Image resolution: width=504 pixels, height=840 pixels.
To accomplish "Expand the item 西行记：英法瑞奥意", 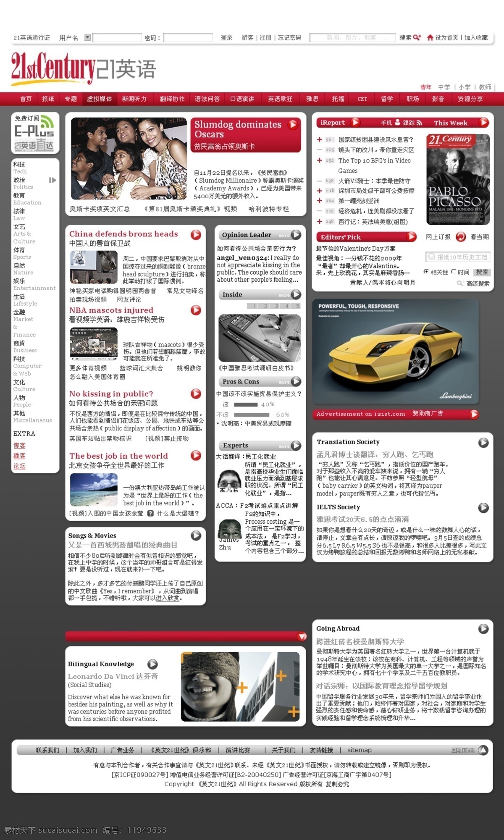I will click(320, 221).
